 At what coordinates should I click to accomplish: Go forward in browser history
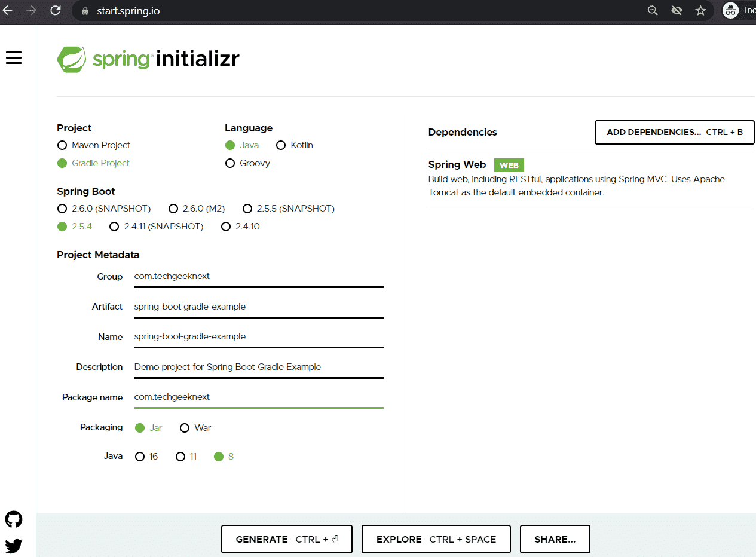pos(31,10)
